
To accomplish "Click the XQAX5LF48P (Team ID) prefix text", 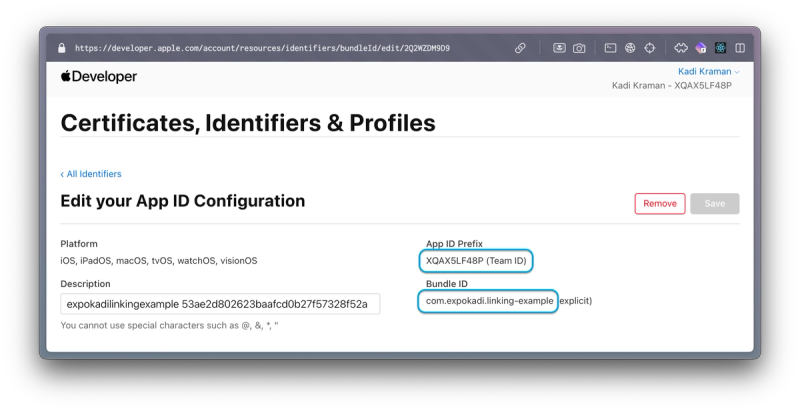I will click(x=476, y=261).
